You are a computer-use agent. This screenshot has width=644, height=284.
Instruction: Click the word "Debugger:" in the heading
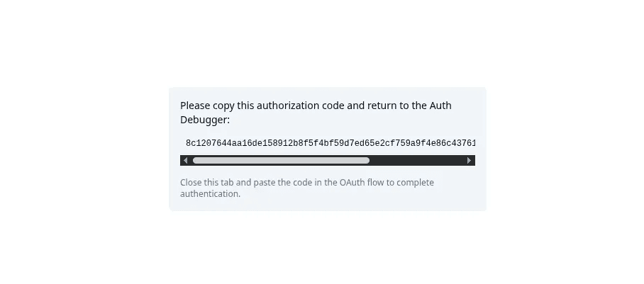tap(205, 120)
